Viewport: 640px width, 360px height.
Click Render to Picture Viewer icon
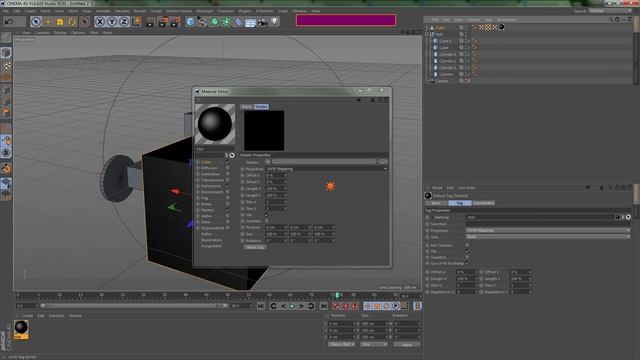[163, 22]
